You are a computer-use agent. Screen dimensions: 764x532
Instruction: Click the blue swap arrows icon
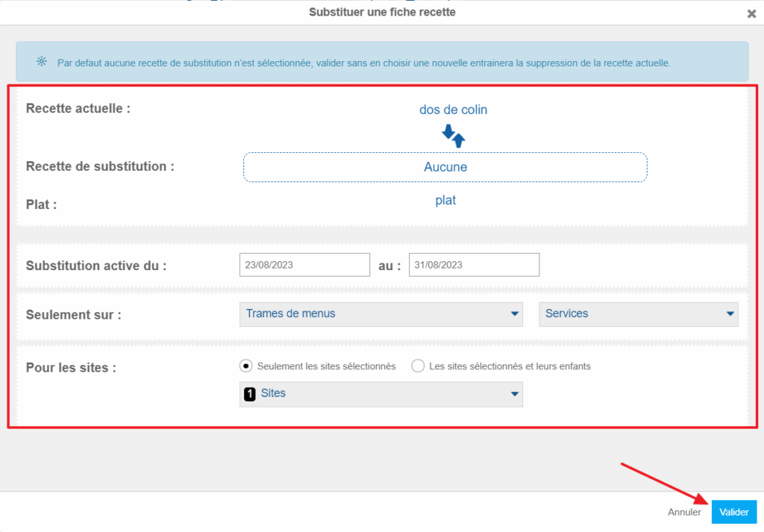[454, 136]
